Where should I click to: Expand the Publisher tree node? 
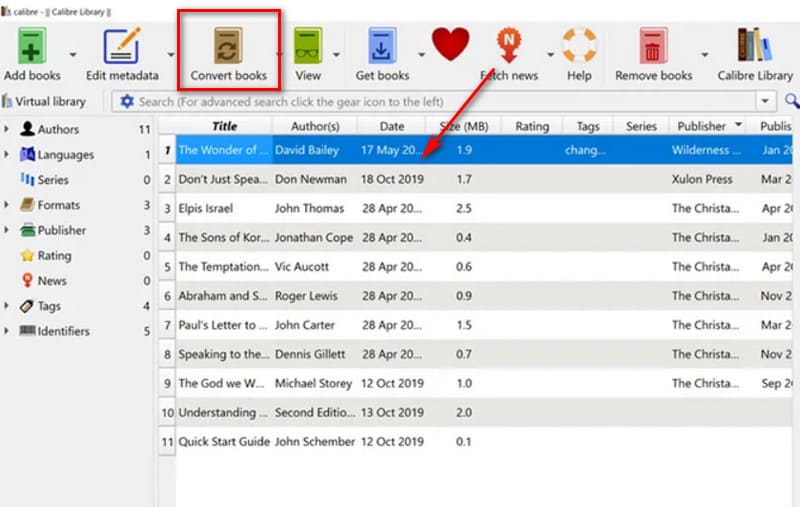tap(6, 230)
